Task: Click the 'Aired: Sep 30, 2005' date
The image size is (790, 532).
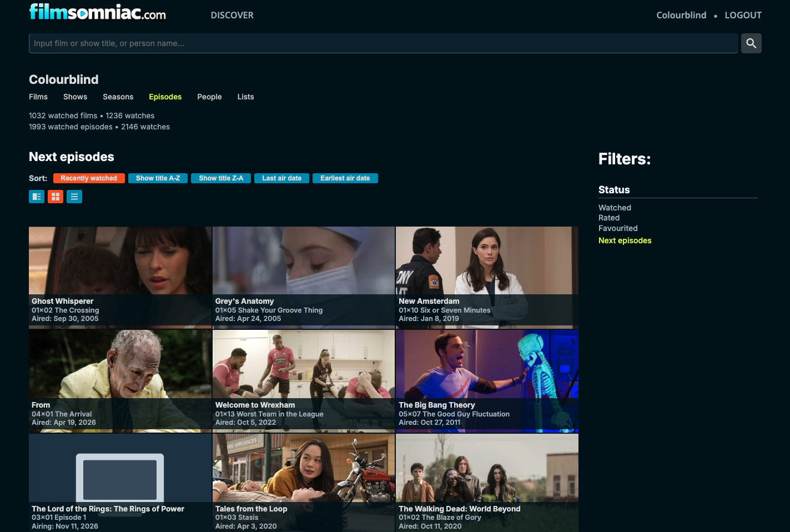Action: click(65, 319)
